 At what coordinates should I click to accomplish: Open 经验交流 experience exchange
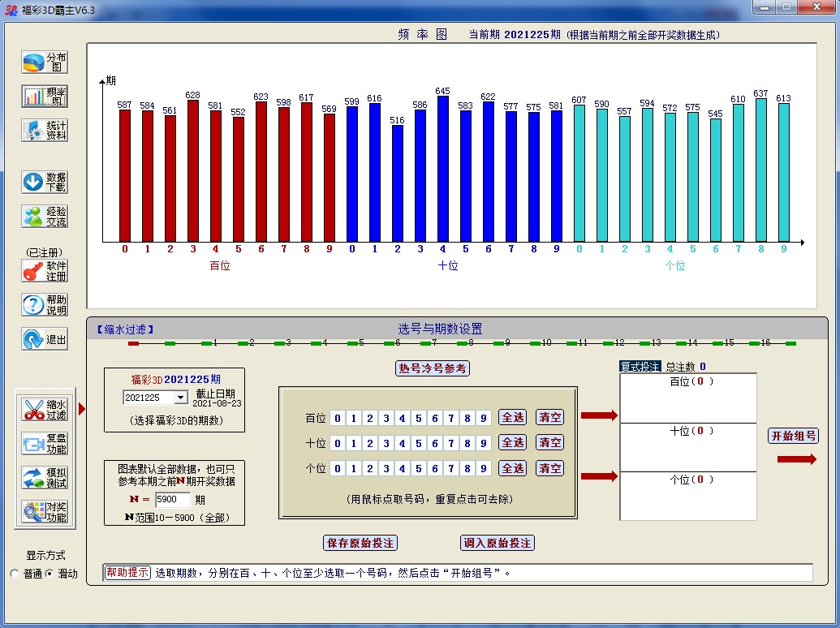click(45, 216)
